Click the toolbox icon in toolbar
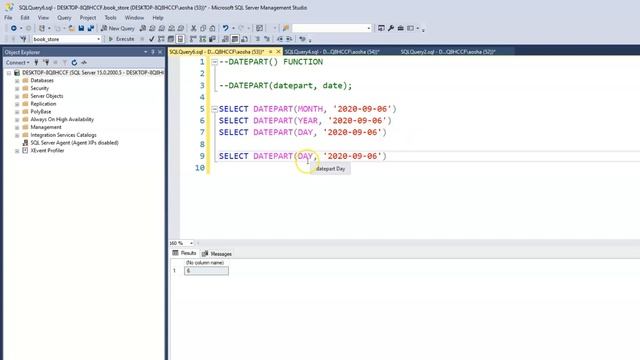 pos(401,28)
